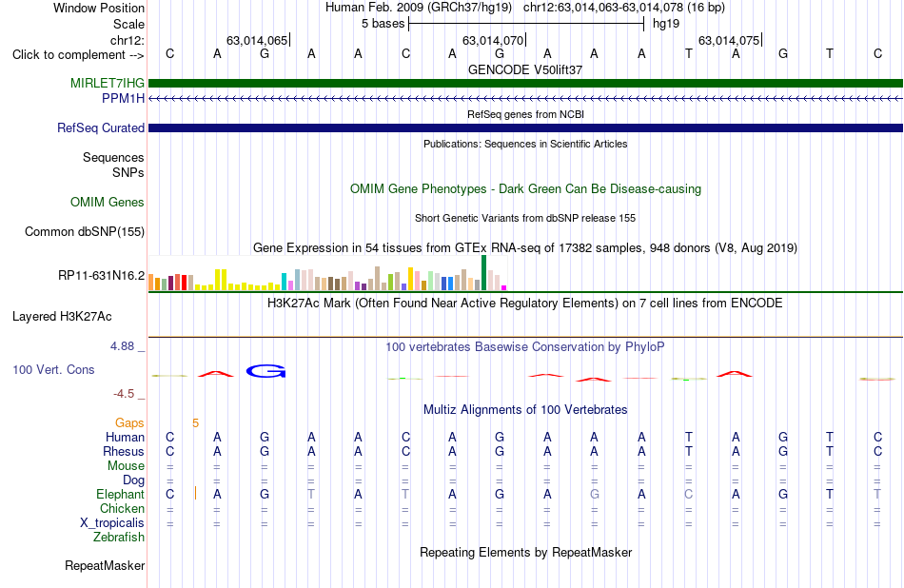Open 'Short Genetic Variants from dbSNP release 155'
Viewport: 904px width, 588px height.
click(525, 218)
